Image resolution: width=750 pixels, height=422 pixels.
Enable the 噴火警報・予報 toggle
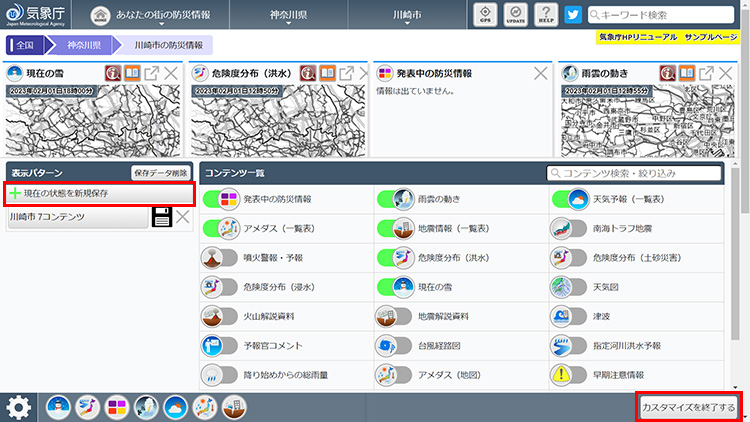[x=220, y=257]
